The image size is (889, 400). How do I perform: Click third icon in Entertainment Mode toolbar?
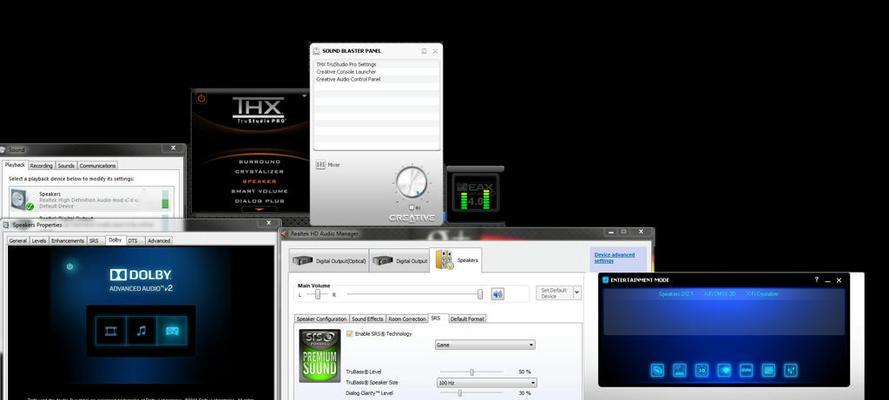[x=702, y=371]
